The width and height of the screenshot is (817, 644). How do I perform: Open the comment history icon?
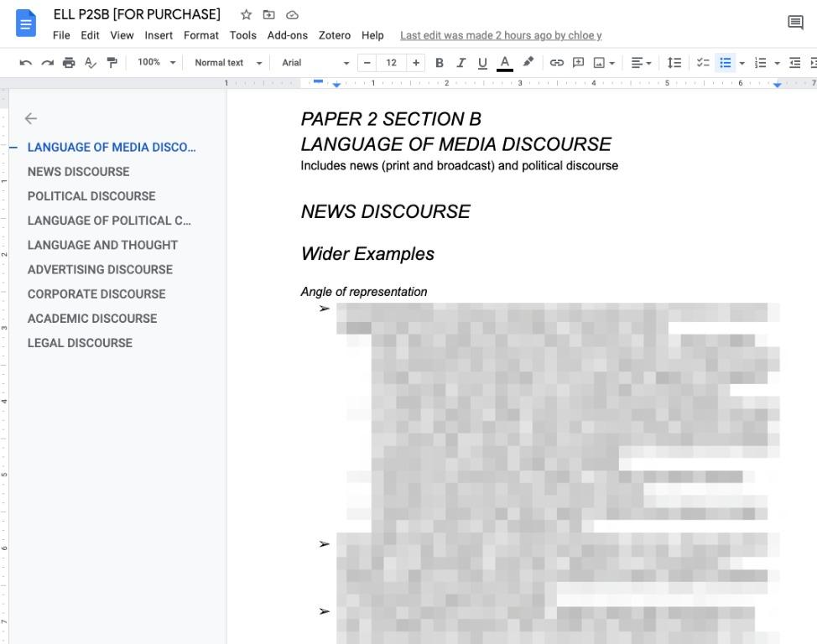click(795, 23)
